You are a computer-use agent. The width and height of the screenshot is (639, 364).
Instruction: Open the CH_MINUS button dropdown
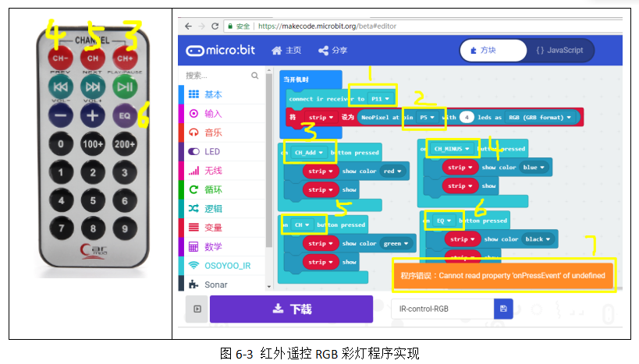[452, 149]
